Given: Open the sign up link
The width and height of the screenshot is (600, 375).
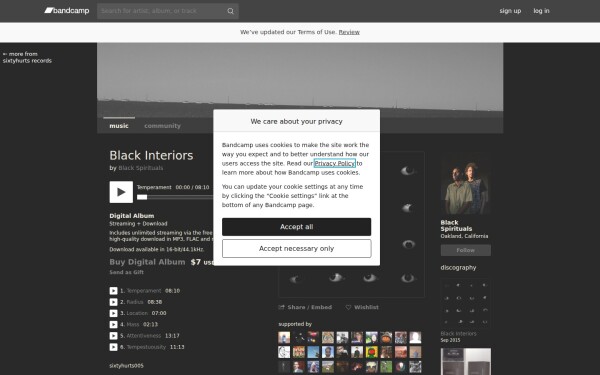Looking at the screenshot, I should pyautogui.click(x=510, y=11).
